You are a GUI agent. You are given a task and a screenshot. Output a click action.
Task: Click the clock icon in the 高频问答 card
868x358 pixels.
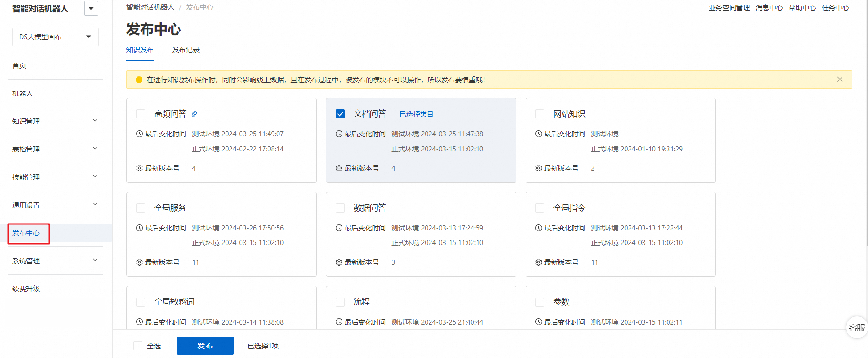point(140,134)
